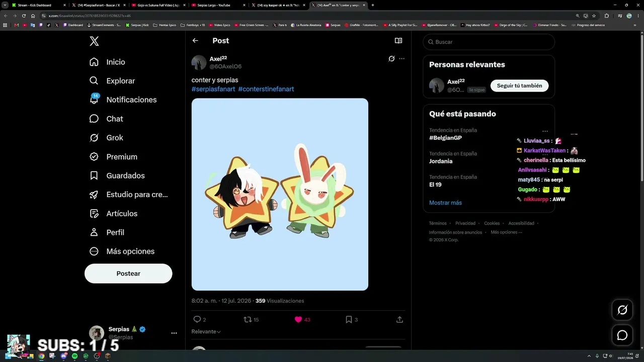Open the #conterstinefanart hashtag link
Viewport: 644px width, 362px height.
(266, 89)
